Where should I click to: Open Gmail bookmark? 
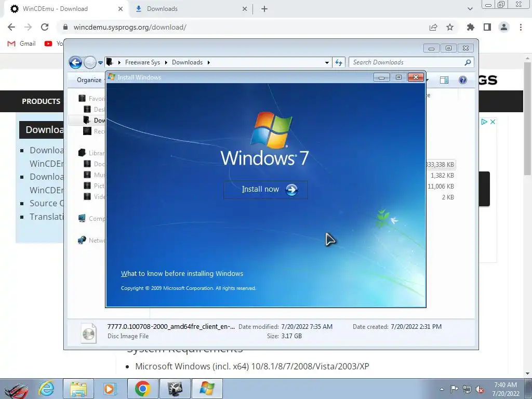(x=21, y=44)
